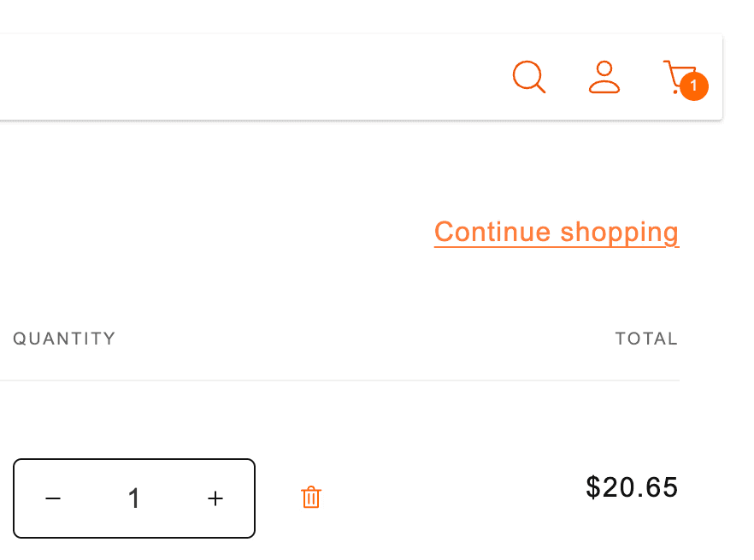Delete the cart line item
The image size is (754, 560).
(311, 498)
